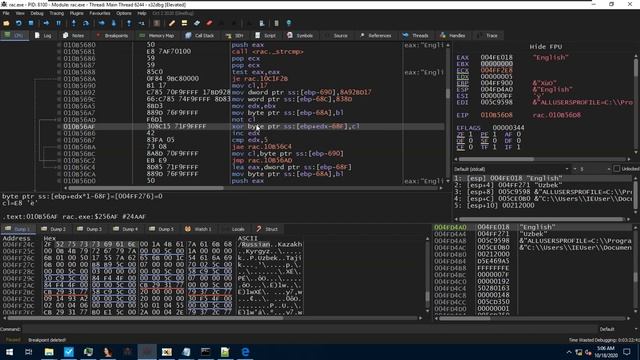Select the CF flag in registers
Screen dimensions: 640x360
click(460, 147)
